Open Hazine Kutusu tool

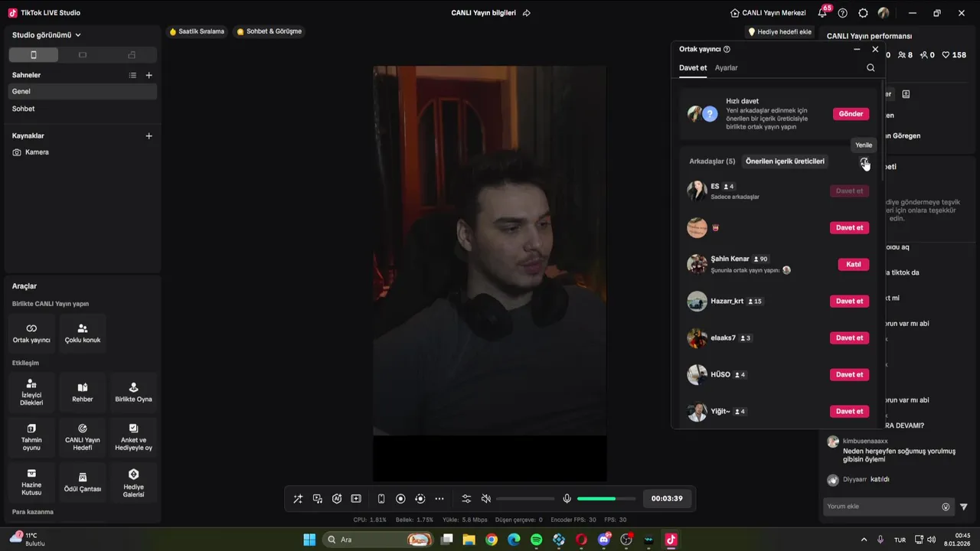click(31, 482)
